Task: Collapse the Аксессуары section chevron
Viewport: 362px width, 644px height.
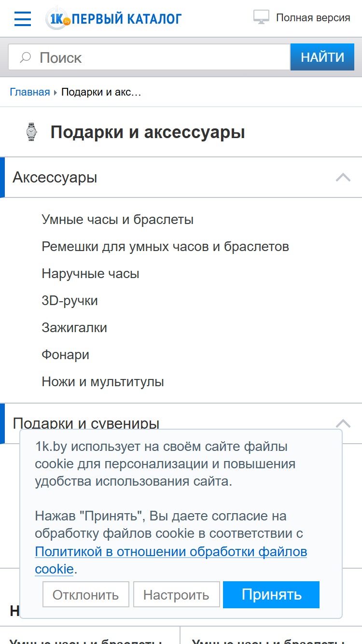Action: point(343,177)
